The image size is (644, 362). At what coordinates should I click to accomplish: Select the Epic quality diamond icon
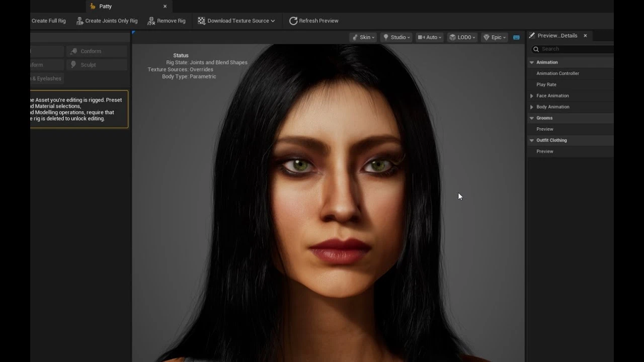tap(486, 37)
